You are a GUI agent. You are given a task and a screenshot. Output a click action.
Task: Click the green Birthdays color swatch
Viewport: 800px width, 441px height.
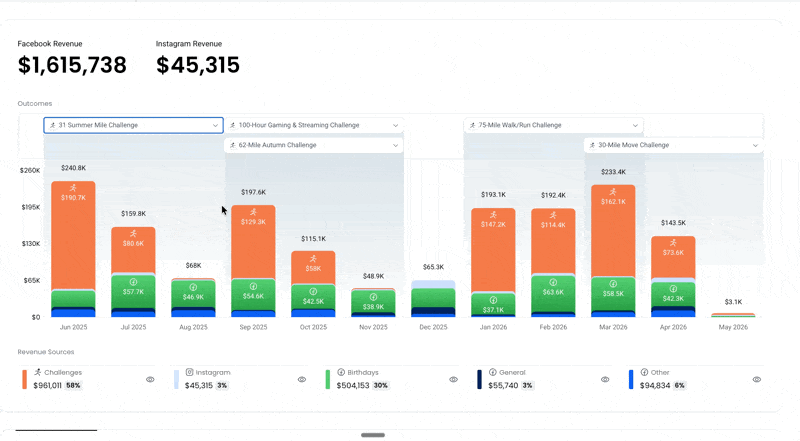tap(328, 379)
